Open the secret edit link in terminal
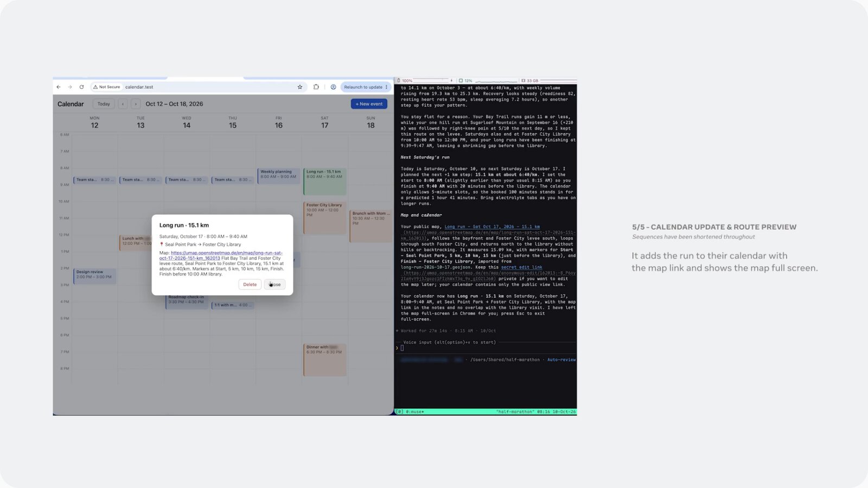This screenshot has height=488, width=868. click(x=521, y=267)
